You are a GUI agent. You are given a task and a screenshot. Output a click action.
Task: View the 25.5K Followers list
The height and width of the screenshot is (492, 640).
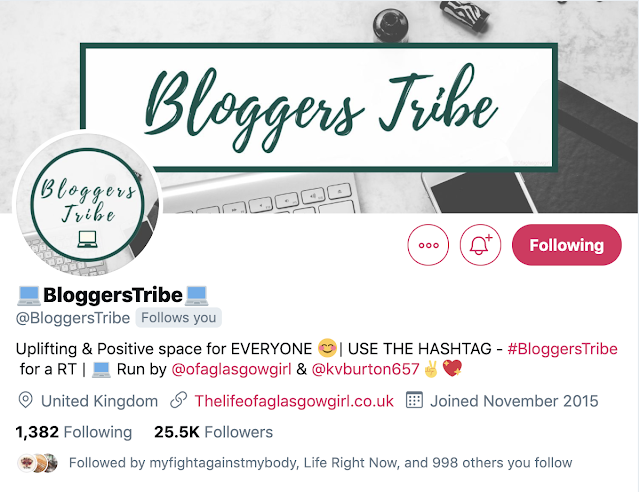(213, 432)
